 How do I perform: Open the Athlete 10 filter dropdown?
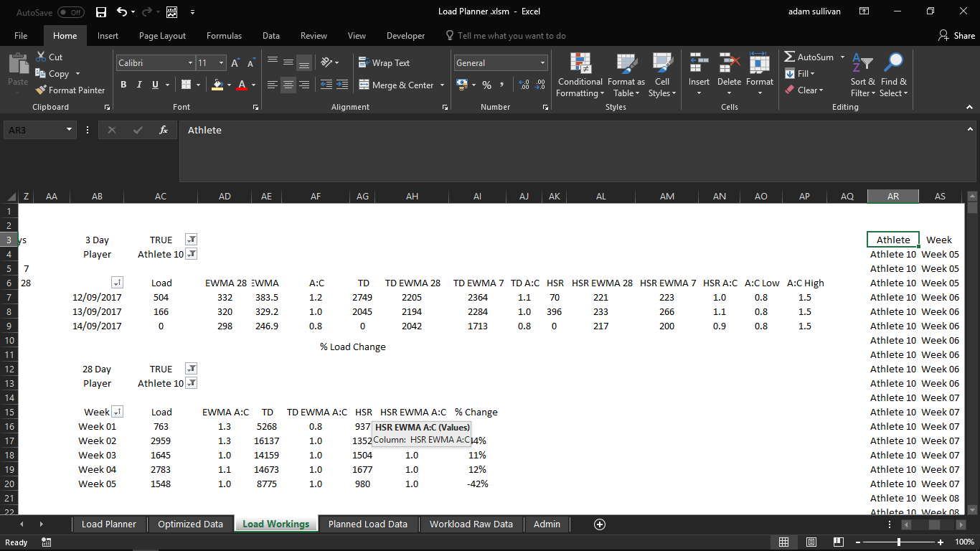coord(191,254)
